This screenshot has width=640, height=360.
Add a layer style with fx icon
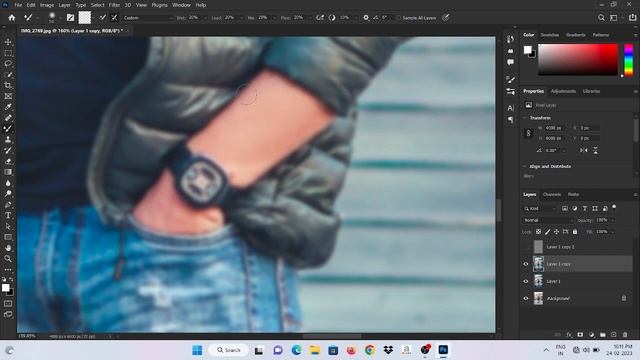[569, 335]
